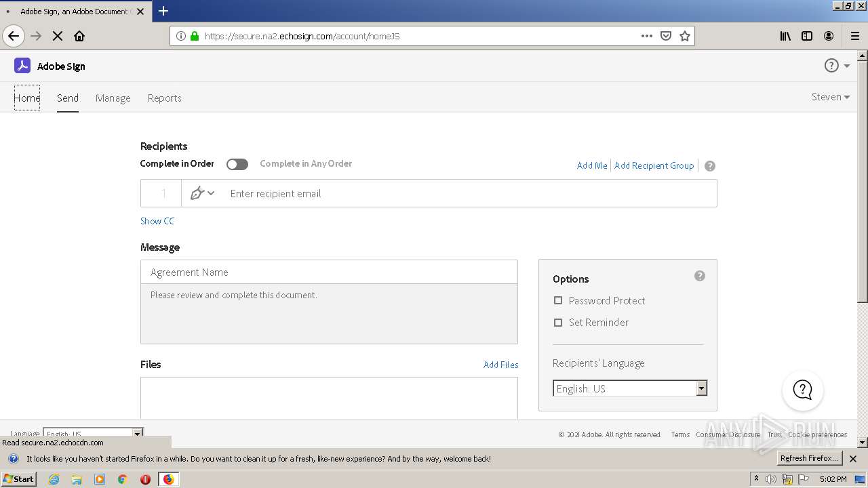Click the Add Files link
This screenshot has width=868, height=488.
[501, 365]
